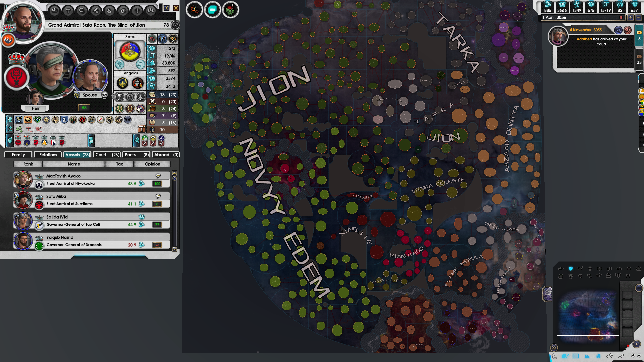Click the Heir portrait
The image size is (644, 362).
[x=35, y=98]
